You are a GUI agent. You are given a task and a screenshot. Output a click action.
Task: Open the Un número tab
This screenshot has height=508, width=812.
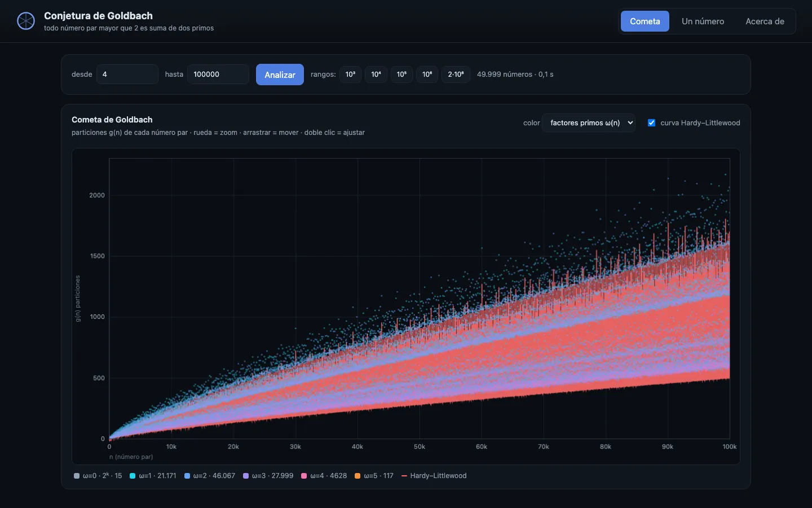703,21
